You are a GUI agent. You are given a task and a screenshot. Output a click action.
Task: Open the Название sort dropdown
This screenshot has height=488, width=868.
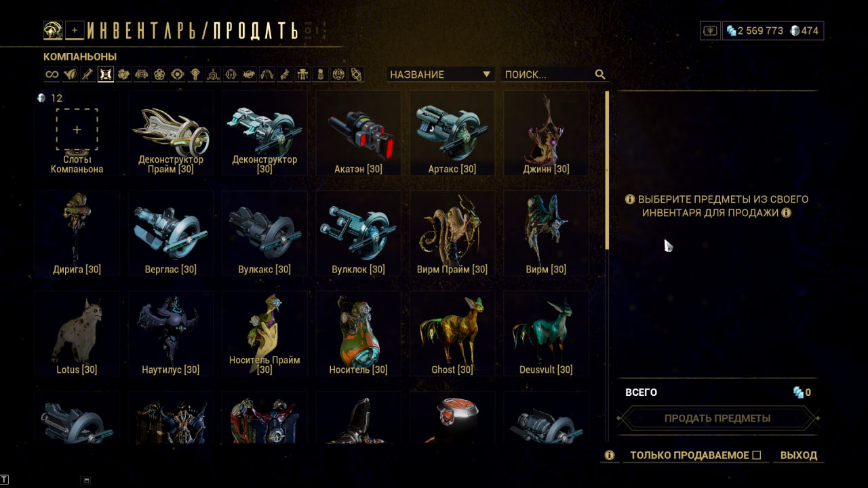pos(441,75)
